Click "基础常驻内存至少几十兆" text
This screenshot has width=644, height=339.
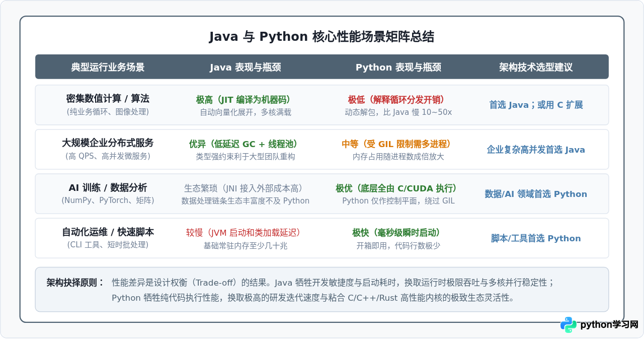(x=246, y=246)
